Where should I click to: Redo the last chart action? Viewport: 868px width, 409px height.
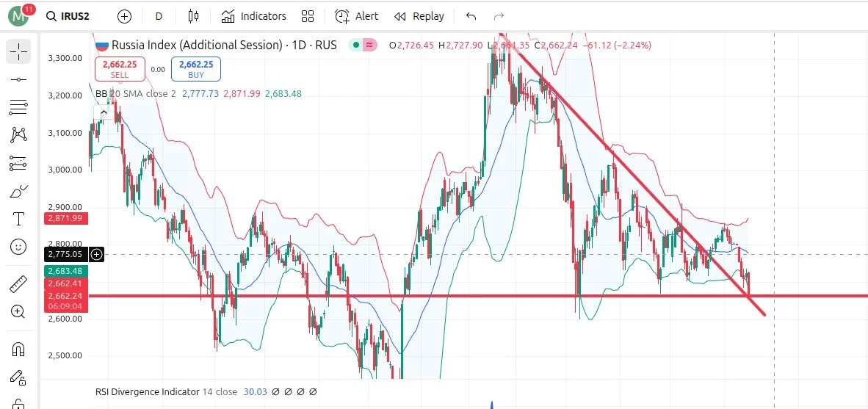[499, 16]
